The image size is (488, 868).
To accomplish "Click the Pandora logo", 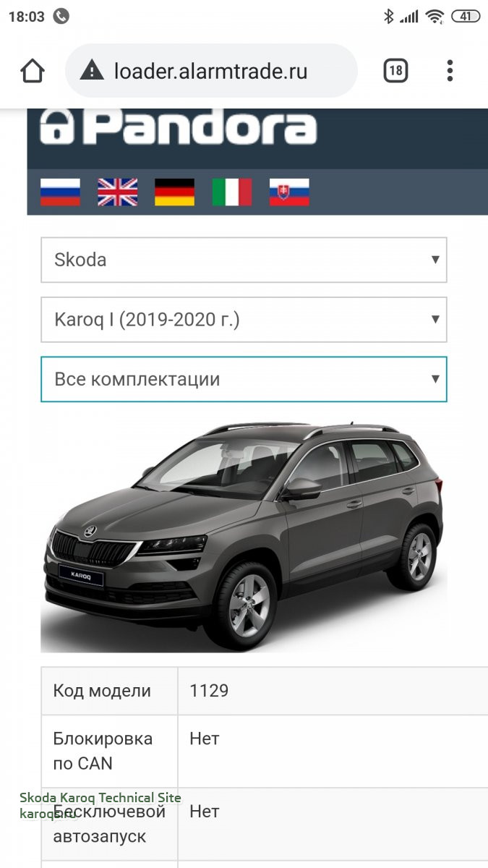I will (178, 127).
